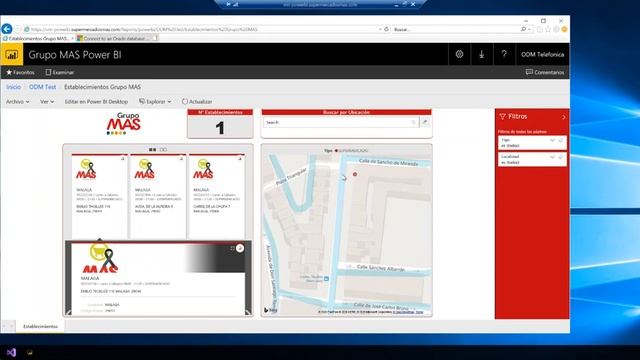The height and width of the screenshot is (360, 640).
Task: Clear the Tipo filter with its eraser icon
Action: click(x=561, y=140)
